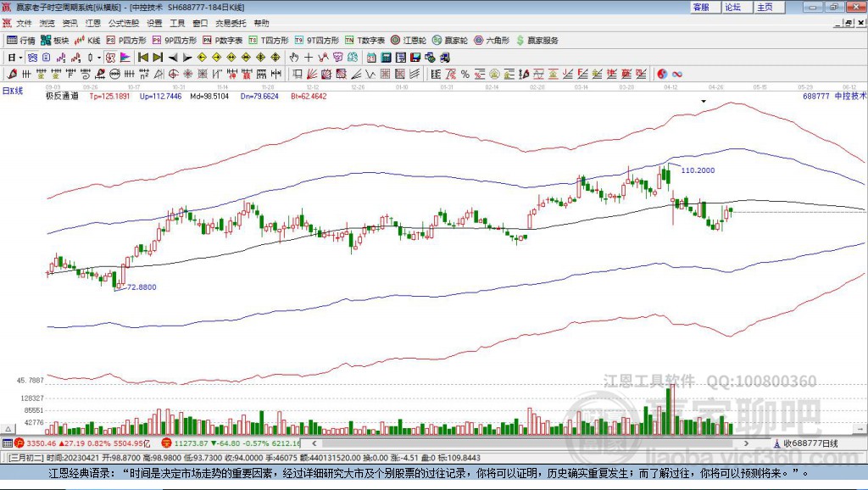Open the P数字表 tool

(x=223, y=41)
